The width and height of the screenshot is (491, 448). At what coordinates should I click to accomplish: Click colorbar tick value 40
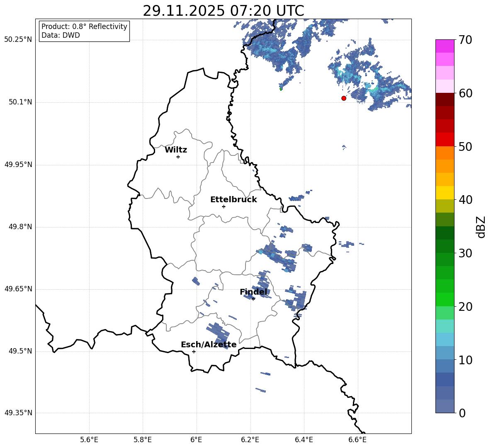point(465,200)
